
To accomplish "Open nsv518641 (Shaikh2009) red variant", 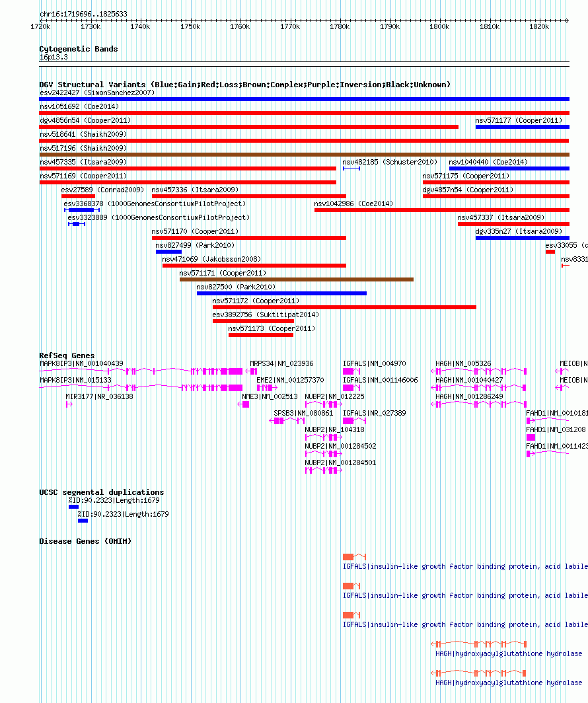I will [x=305, y=141].
